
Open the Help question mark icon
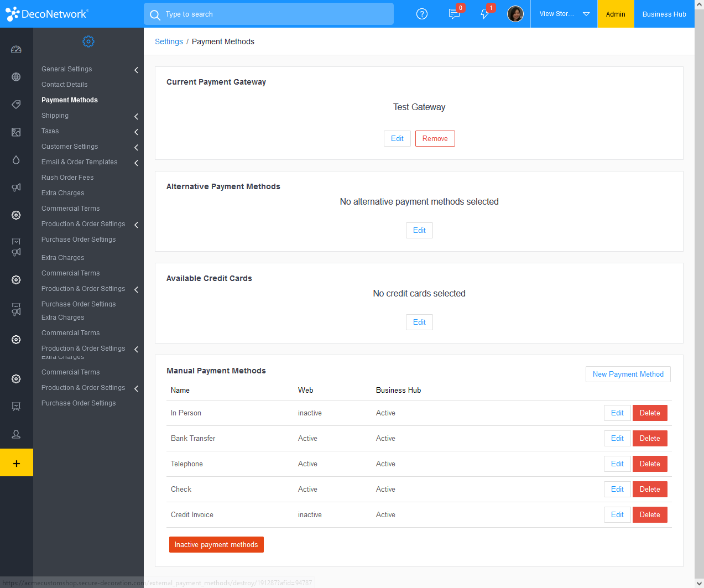coord(422,14)
